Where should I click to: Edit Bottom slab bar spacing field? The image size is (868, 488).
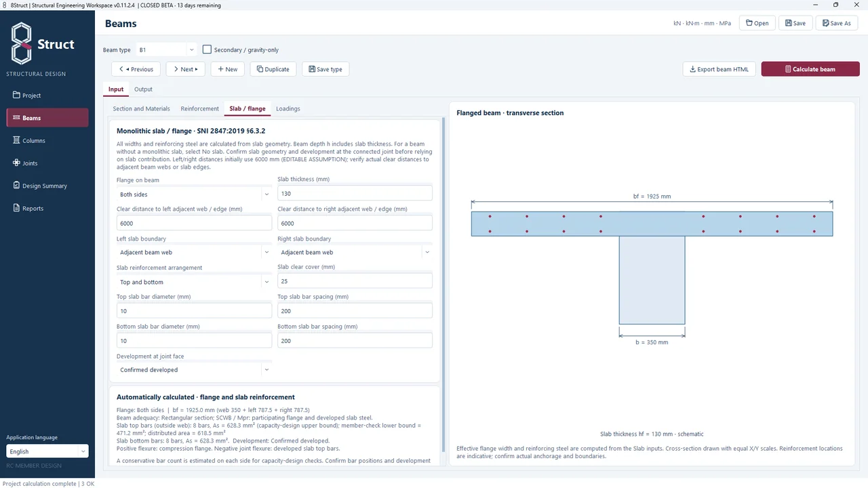(x=355, y=341)
